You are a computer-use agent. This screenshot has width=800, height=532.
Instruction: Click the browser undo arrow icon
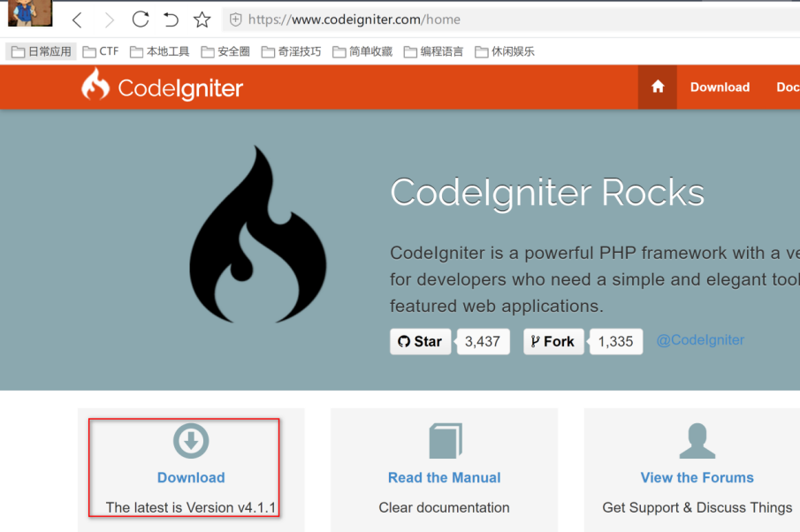(x=171, y=19)
